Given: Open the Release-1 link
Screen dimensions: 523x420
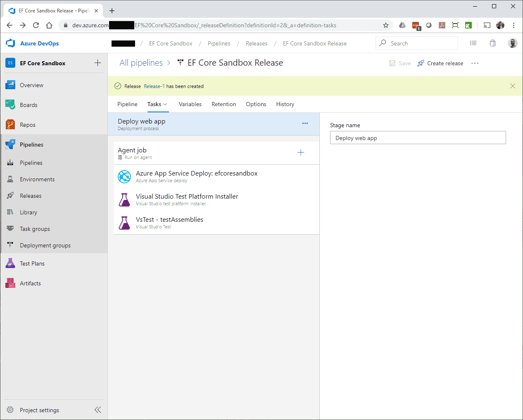Looking at the screenshot, I should point(154,86).
